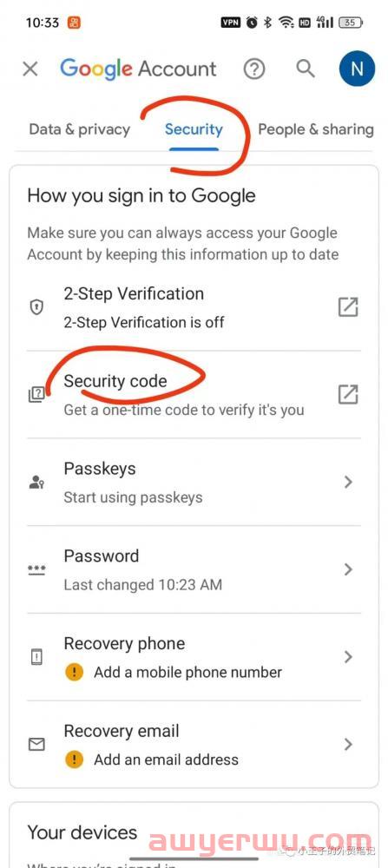Image resolution: width=388 pixels, height=868 pixels.
Task: Tap the search magnifier icon
Action: coord(305,69)
